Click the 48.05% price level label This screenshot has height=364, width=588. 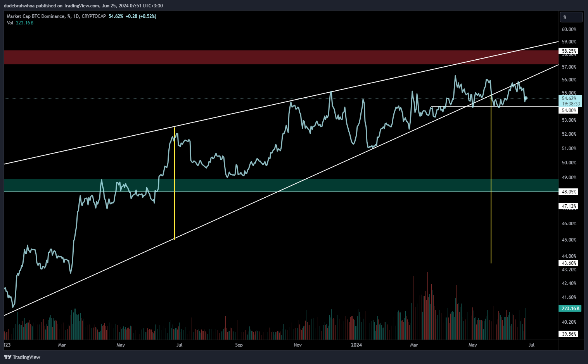click(569, 192)
